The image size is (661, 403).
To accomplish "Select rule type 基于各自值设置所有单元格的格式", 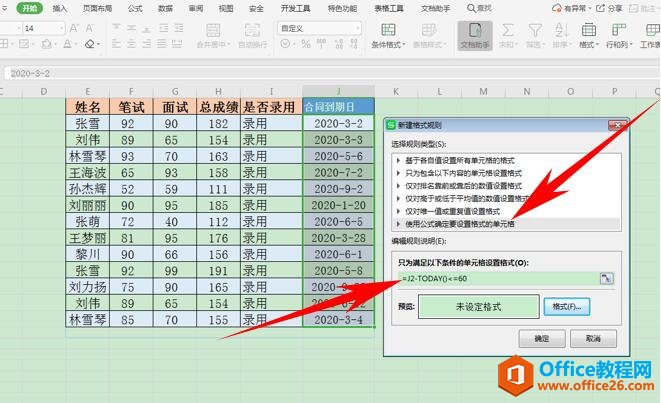I will click(462, 159).
